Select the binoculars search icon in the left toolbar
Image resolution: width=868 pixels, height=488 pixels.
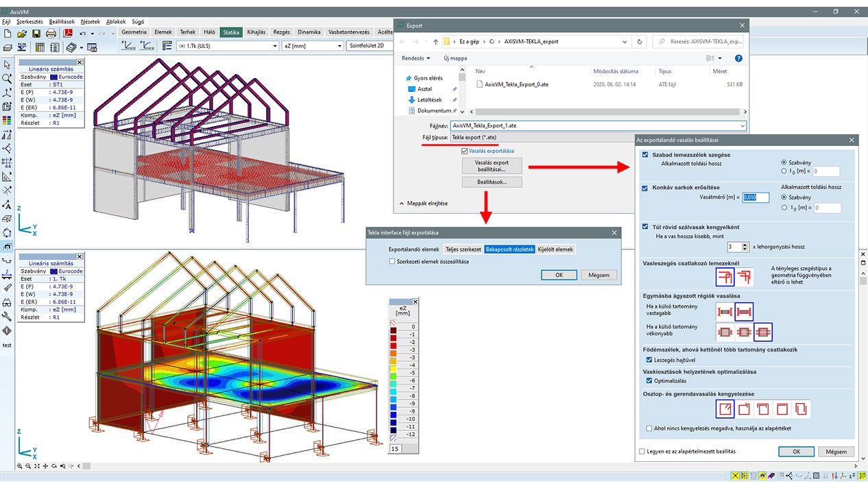pyautogui.click(x=7, y=302)
